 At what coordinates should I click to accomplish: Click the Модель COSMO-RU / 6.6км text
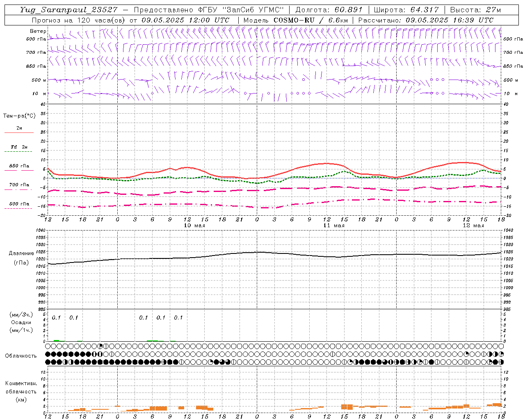pos(296,20)
